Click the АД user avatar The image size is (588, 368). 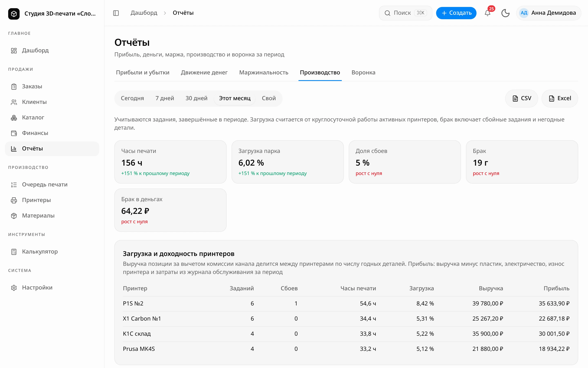pos(524,13)
